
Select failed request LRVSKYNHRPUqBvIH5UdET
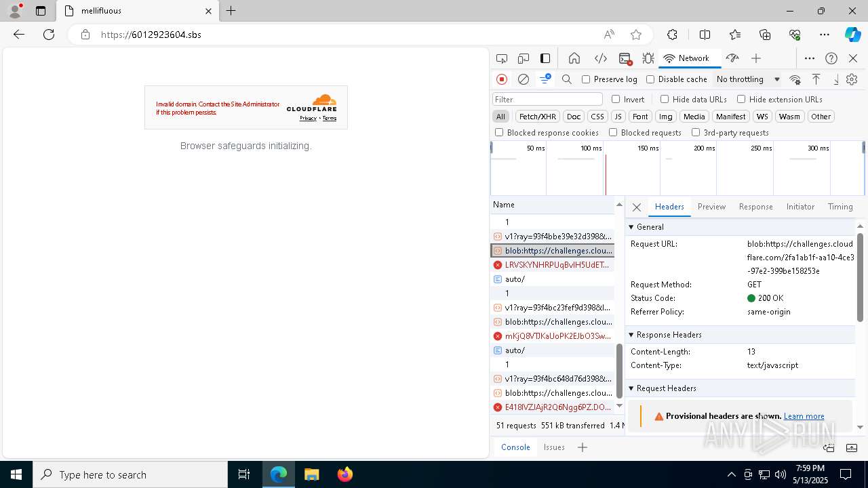pos(552,265)
